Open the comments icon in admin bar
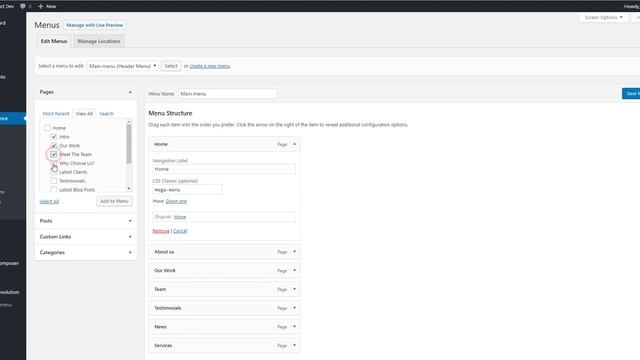 (x=23, y=6)
